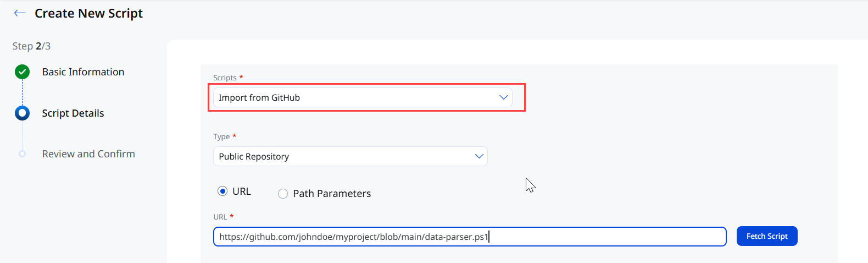Click the Review and Confirm step dot
This screenshot has width=868, height=263.
tap(23, 154)
